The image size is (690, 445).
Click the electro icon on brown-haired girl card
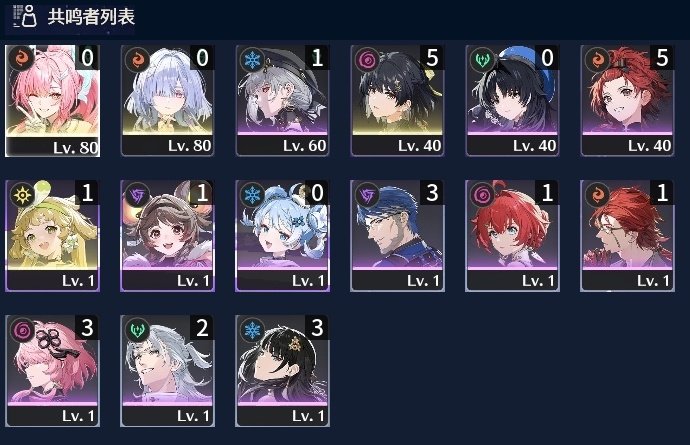point(137,195)
